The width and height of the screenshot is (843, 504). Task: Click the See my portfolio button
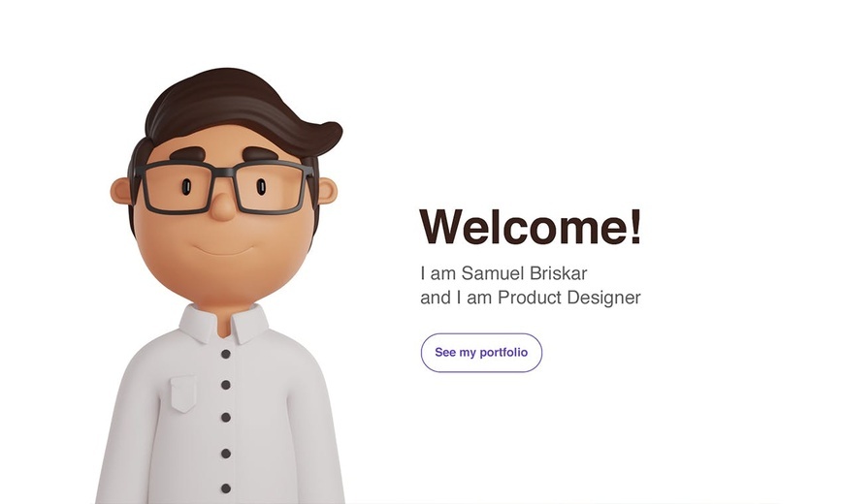click(481, 353)
